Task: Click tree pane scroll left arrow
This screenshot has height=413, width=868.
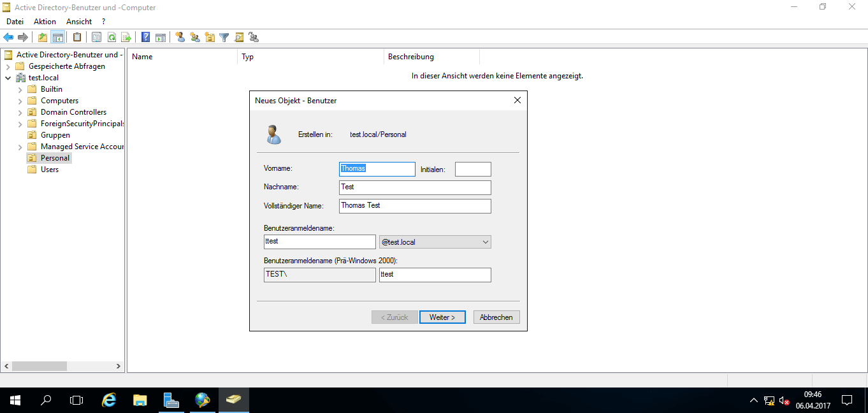Action: tap(7, 366)
